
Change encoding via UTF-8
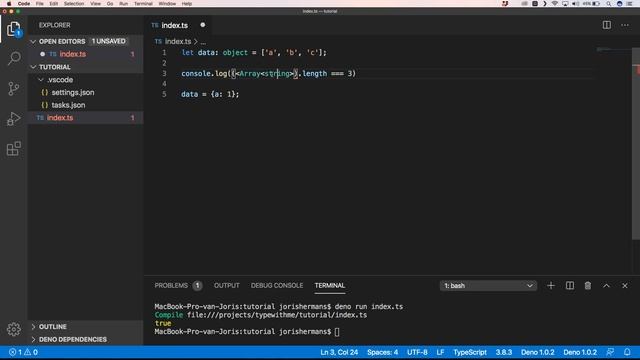tap(417, 352)
